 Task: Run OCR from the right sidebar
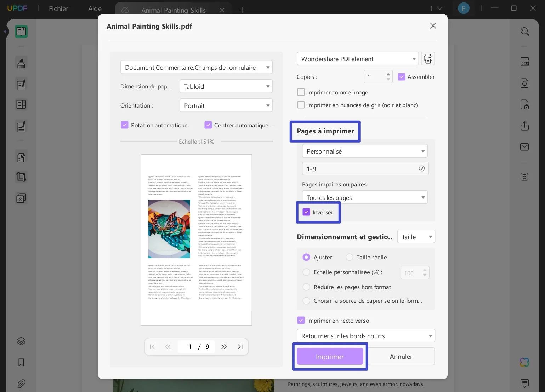tap(524, 62)
